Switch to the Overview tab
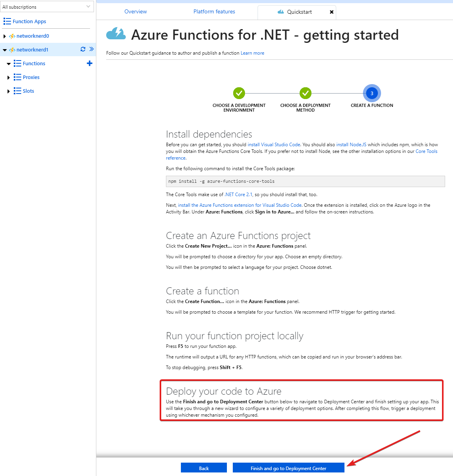 pos(136,12)
